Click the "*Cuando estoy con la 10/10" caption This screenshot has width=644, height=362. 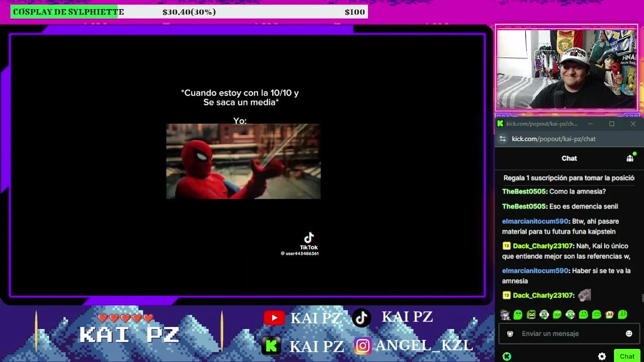click(x=240, y=98)
